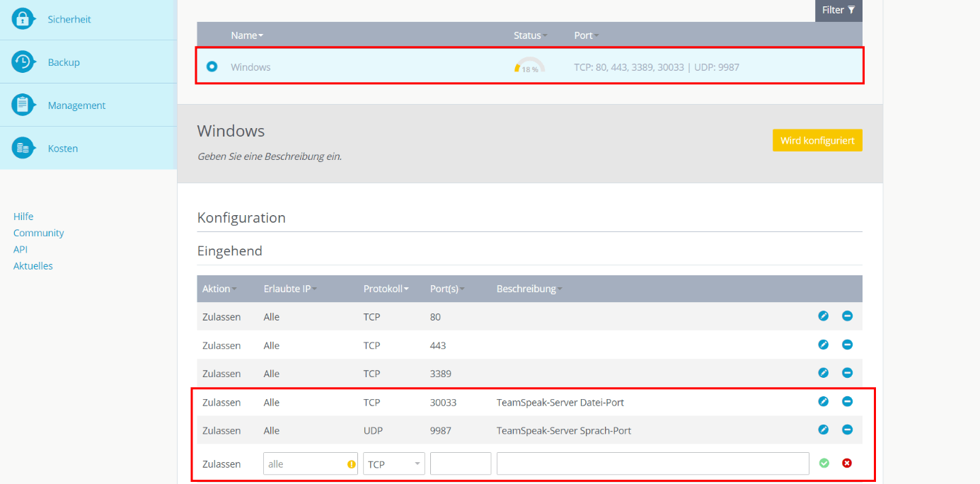Image resolution: width=980 pixels, height=484 pixels.
Task: Click the Eingehend section heading
Action: click(230, 250)
